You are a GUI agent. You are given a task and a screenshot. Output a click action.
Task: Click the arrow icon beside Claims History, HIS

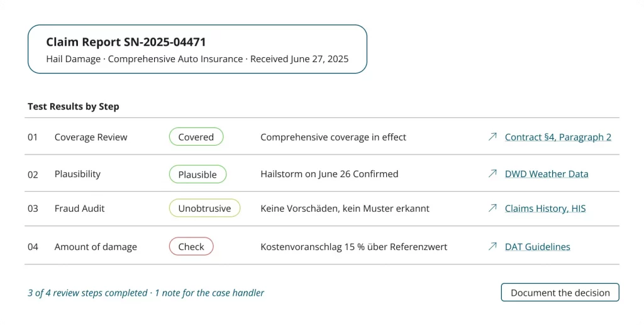tap(492, 208)
